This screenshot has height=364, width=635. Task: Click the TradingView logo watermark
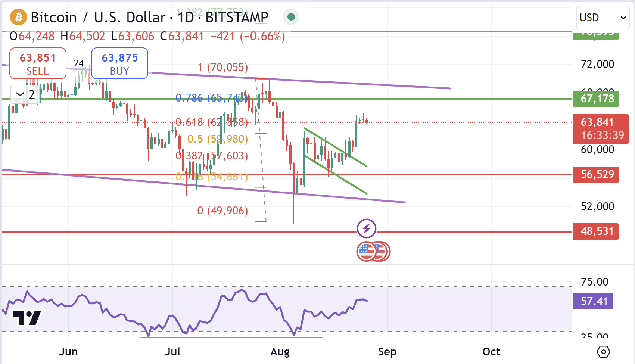pyautogui.click(x=27, y=318)
